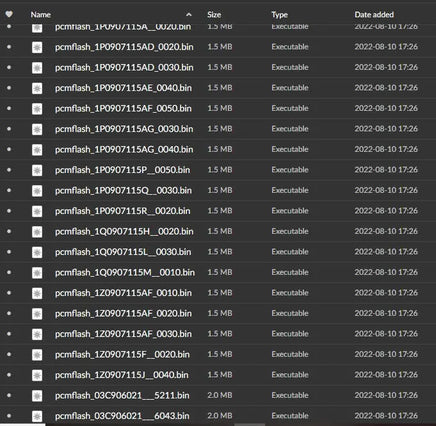436x426 pixels.
Task: Toggle favorite dot for pcmflash_03C906021___5211.bin
Action: pos(9,395)
